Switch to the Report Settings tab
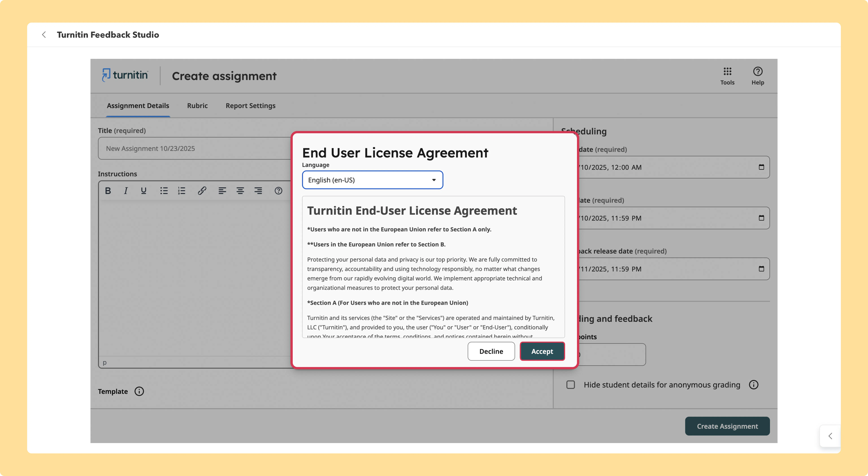Viewport: 868px width, 476px height. tap(251, 106)
